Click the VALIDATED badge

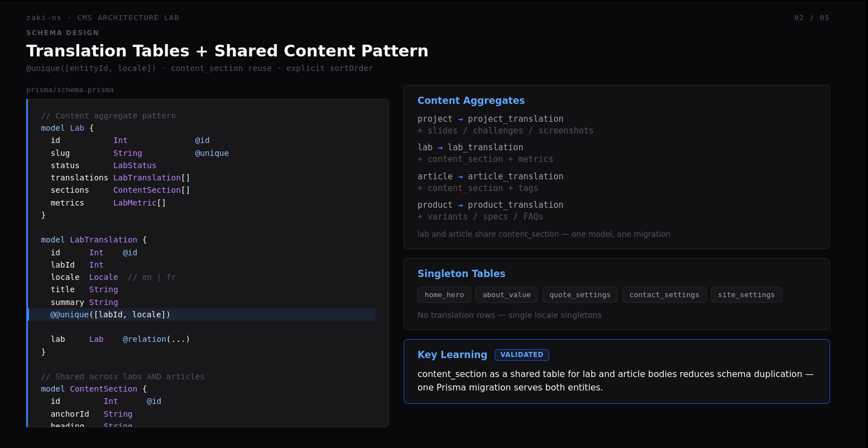coord(522,355)
